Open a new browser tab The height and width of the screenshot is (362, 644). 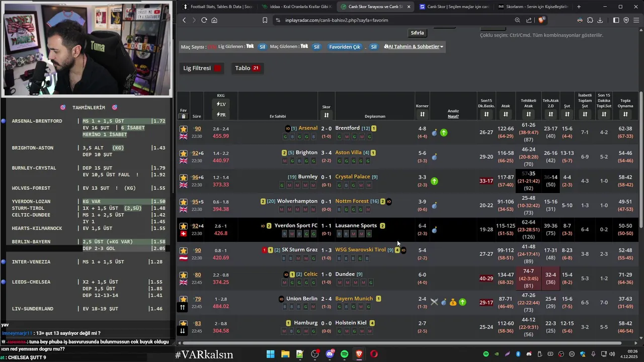[579, 7]
